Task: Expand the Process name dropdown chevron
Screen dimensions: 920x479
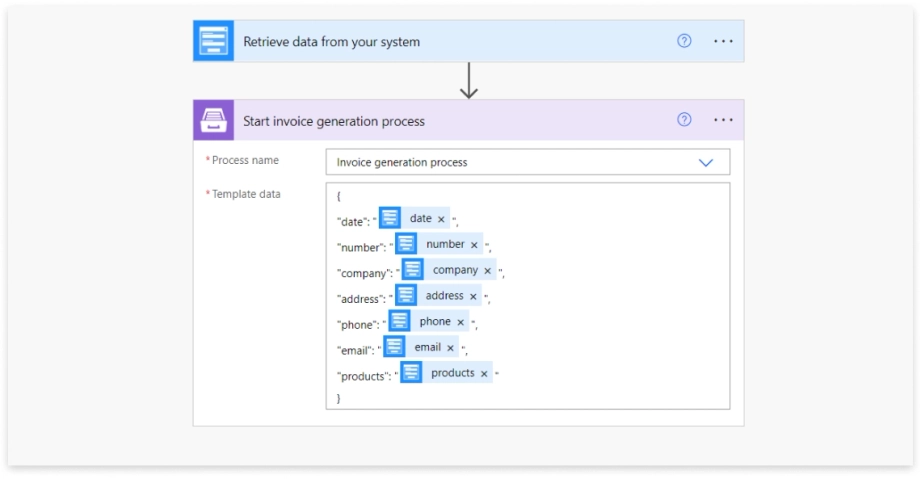Action: 706,163
